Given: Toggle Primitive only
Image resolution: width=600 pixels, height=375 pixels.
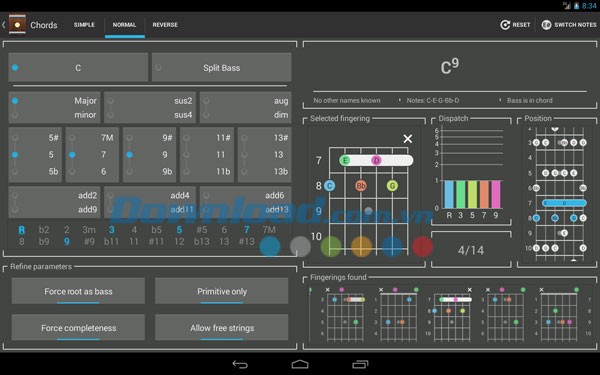Looking at the screenshot, I should pos(222,291).
